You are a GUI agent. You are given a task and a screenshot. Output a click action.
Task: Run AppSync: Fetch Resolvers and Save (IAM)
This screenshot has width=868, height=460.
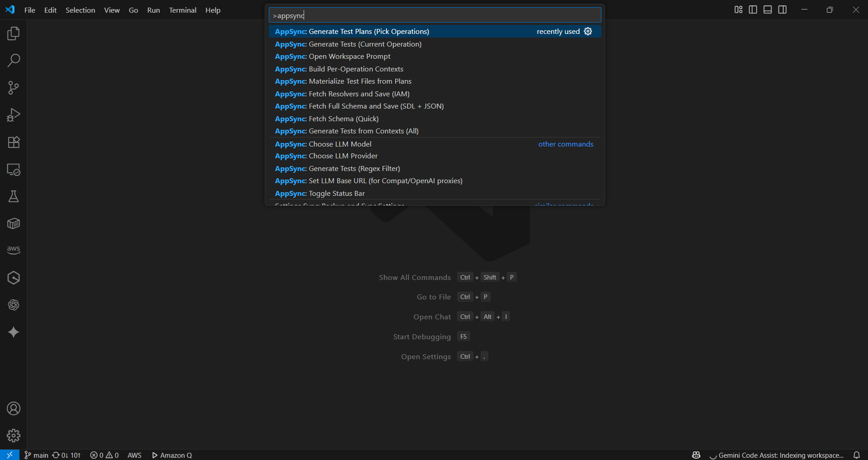coord(435,94)
